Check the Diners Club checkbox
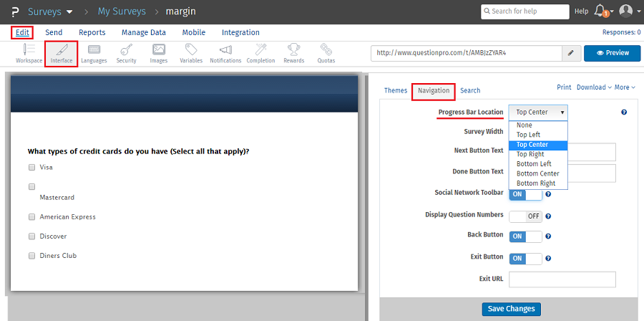The width and height of the screenshot is (644, 321). tap(31, 256)
